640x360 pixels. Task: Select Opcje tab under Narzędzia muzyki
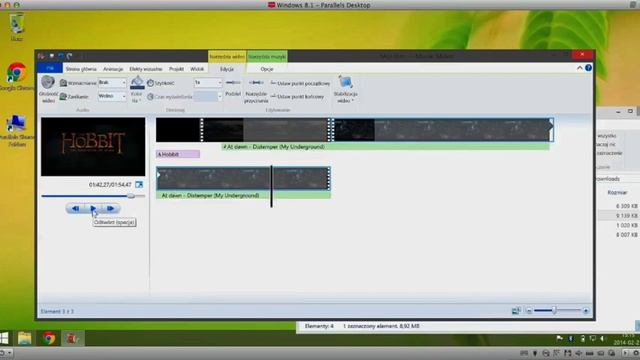point(267,69)
